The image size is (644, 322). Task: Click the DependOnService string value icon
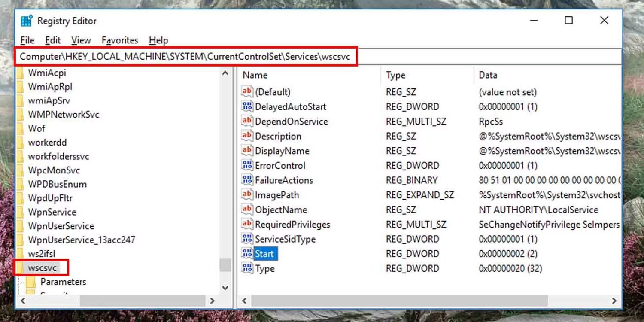tap(247, 122)
